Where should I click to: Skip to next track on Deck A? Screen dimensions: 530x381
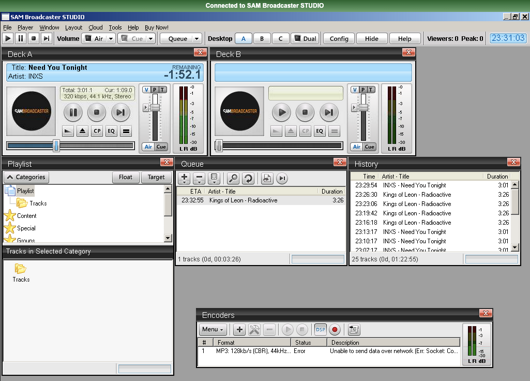pos(120,112)
